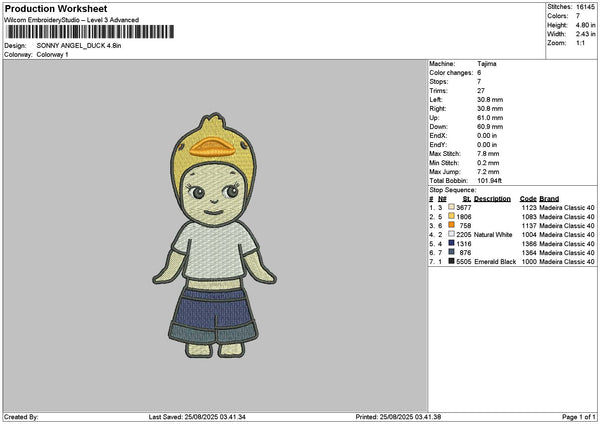Click the 'Production Worksheet' title
The width and height of the screenshot is (600, 424).
click(56, 9)
